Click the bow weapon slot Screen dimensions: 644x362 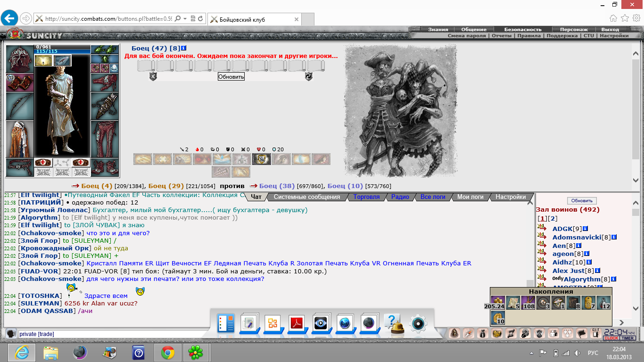click(x=19, y=106)
